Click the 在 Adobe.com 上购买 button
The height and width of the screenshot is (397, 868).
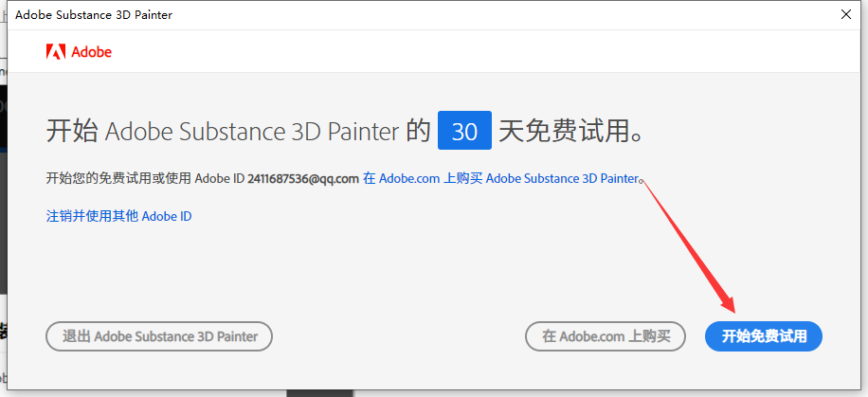point(606,336)
